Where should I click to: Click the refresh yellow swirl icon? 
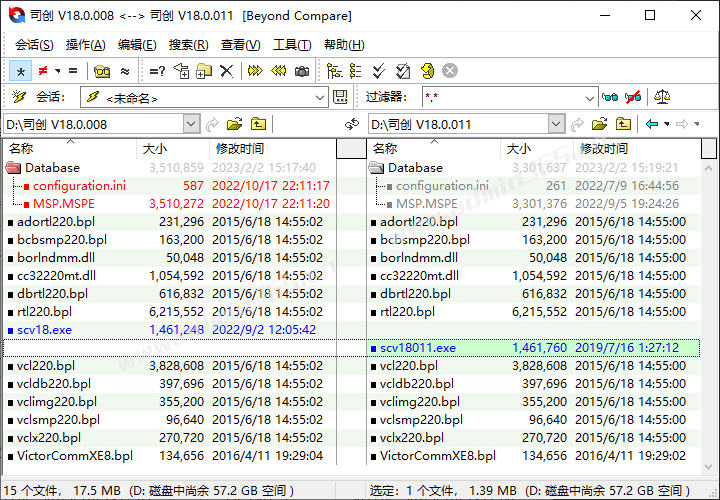click(427, 71)
